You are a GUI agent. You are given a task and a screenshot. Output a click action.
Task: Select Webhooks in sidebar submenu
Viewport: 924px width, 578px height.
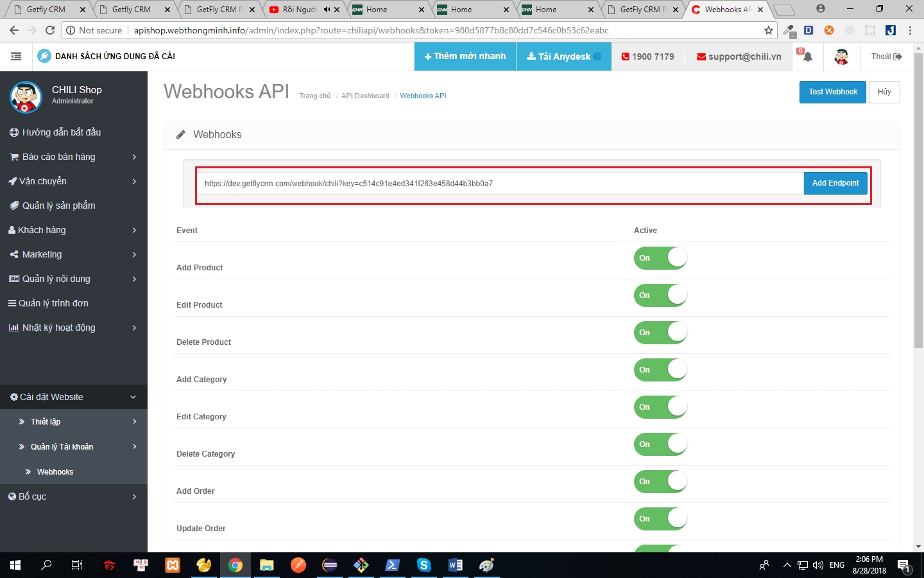tap(55, 472)
